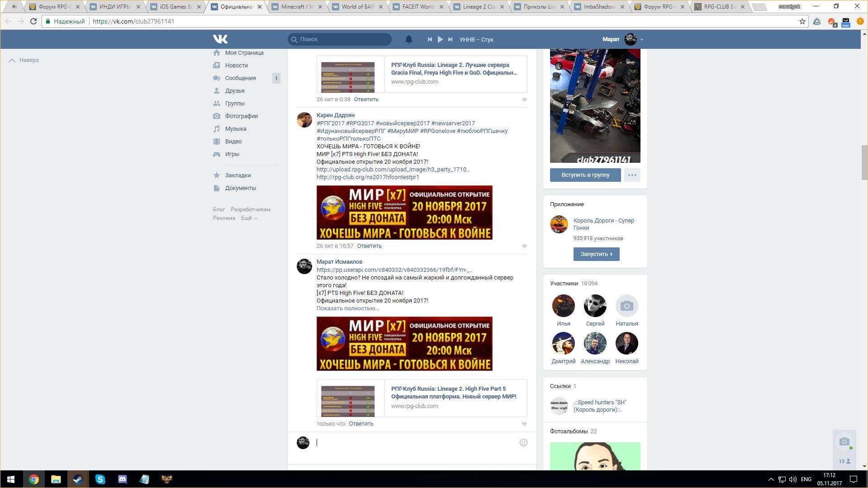Reply to the только что comment
Viewport: 868px width, 488px height.
click(361, 424)
